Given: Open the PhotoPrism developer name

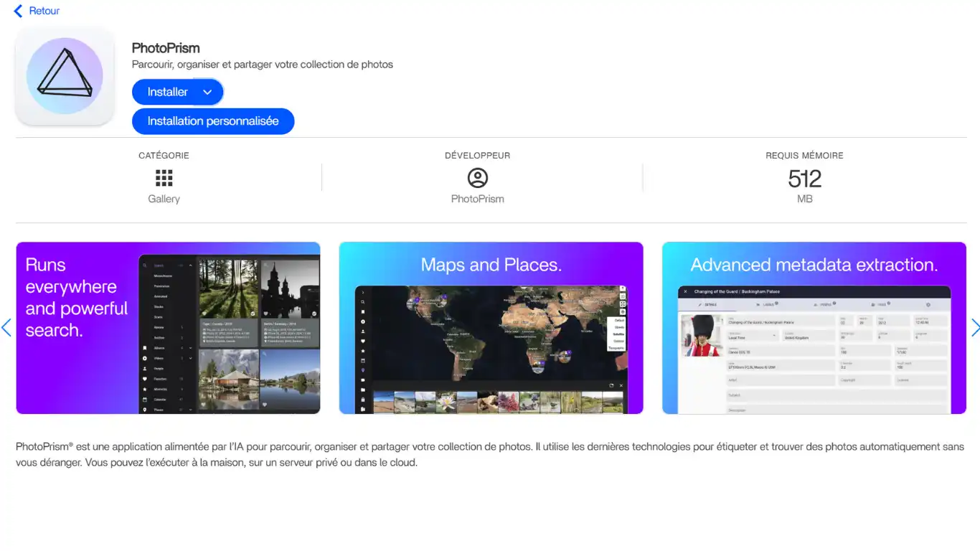Looking at the screenshot, I should [477, 199].
